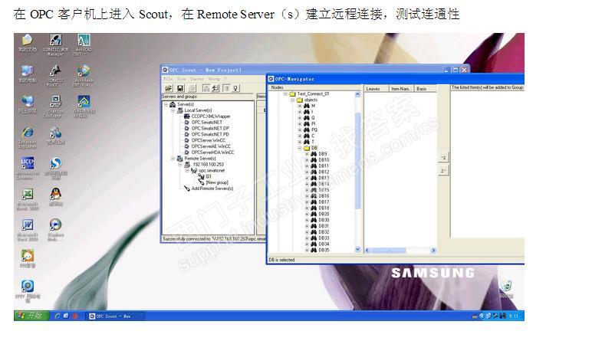
Task: Click the binoculars icon beside DB9
Action: click(x=314, y=154)
